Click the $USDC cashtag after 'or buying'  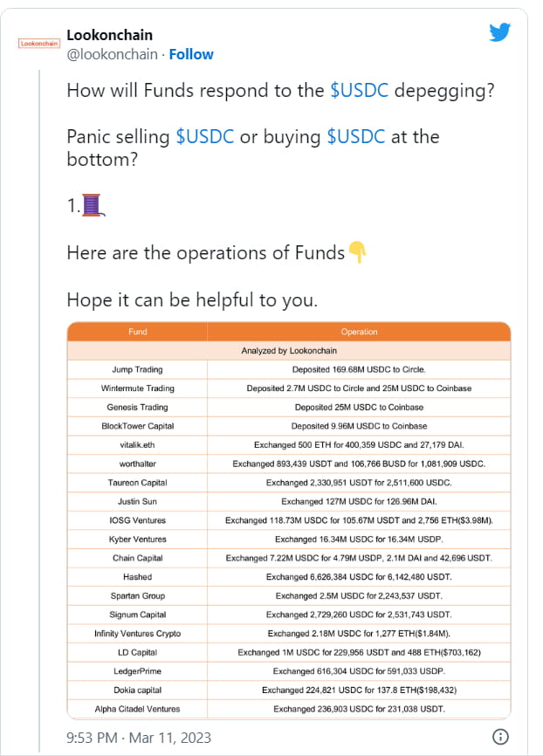coord(356,136)
